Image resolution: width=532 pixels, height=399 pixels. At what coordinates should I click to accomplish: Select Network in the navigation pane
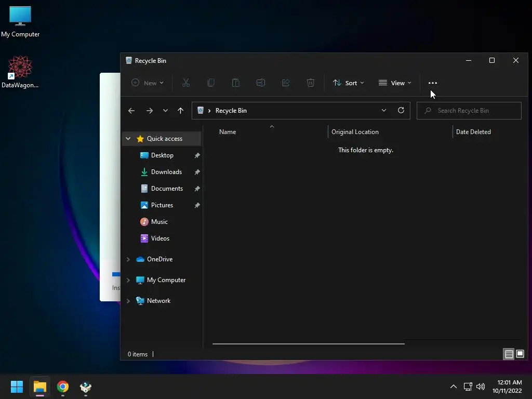pos(158,301)
